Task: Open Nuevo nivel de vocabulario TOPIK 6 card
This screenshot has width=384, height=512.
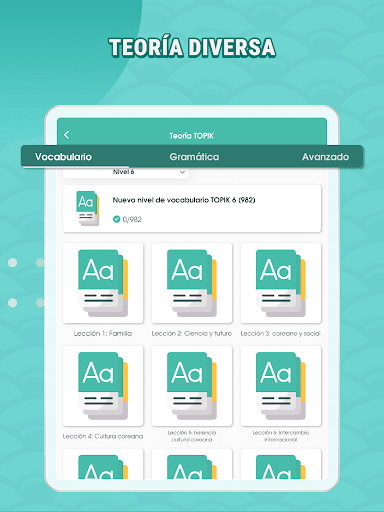Action: (x=192, y=208)
